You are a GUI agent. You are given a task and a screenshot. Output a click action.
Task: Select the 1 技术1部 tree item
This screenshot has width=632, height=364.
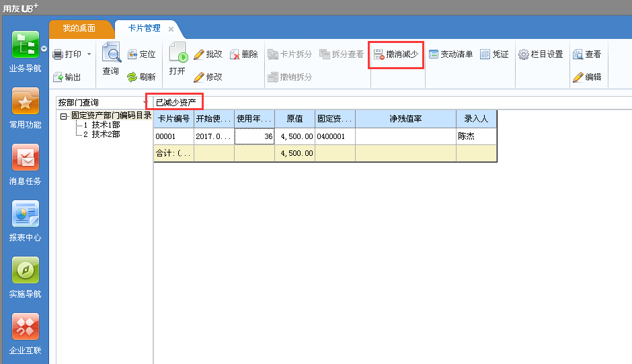(x=102, y=125)
